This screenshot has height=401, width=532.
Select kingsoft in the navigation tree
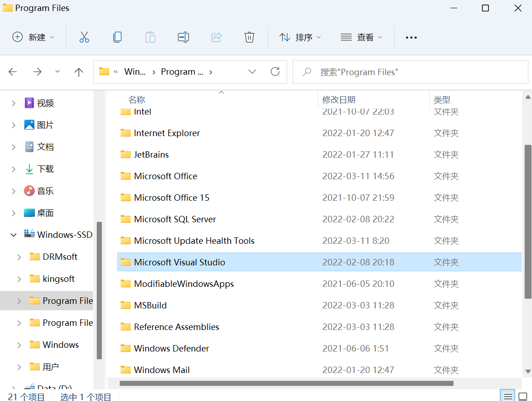[x=58, y=279]
